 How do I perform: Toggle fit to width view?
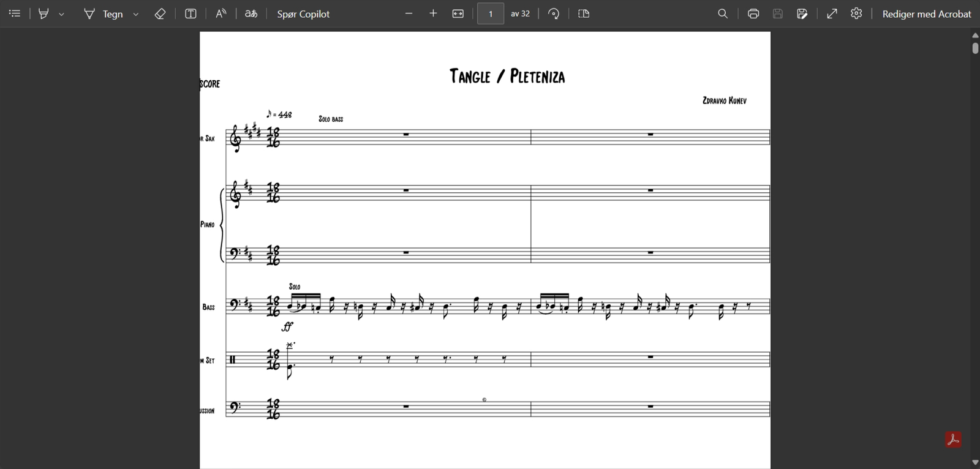pyautogui.click(x=458, y=13)
